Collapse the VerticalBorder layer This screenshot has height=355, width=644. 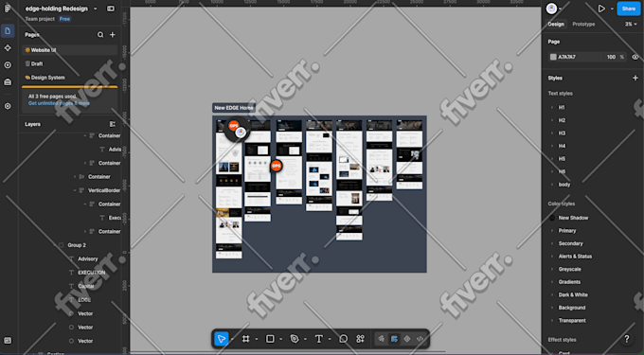click(75, 190)
